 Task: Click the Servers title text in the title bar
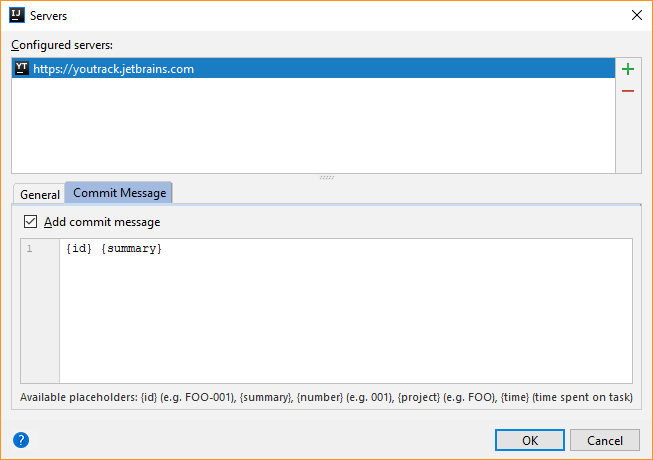(50, 15)
